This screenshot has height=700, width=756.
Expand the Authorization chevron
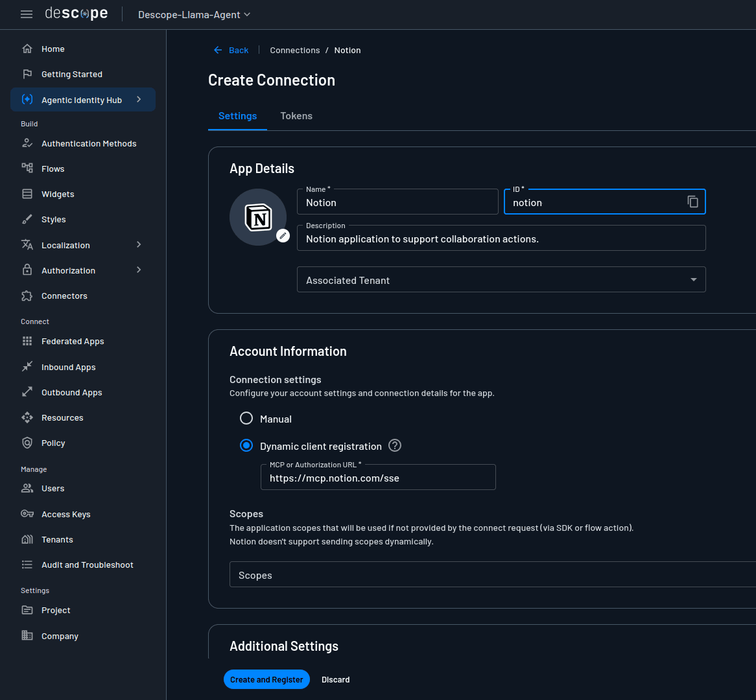click(139, 270)
